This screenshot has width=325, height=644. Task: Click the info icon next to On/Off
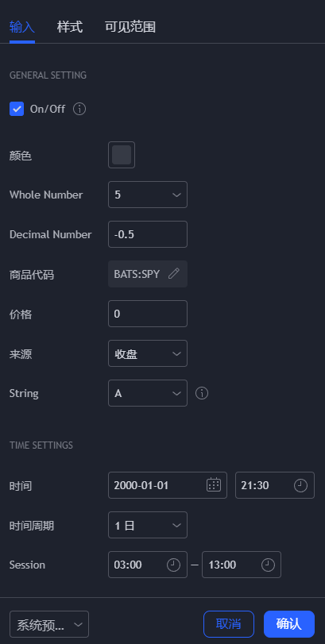pos(79,110)
